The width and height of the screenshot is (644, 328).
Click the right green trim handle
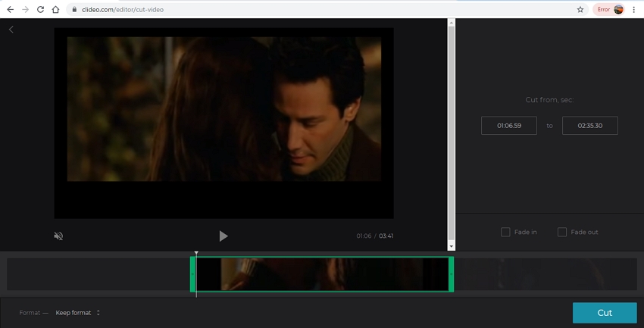coord(452,274)
